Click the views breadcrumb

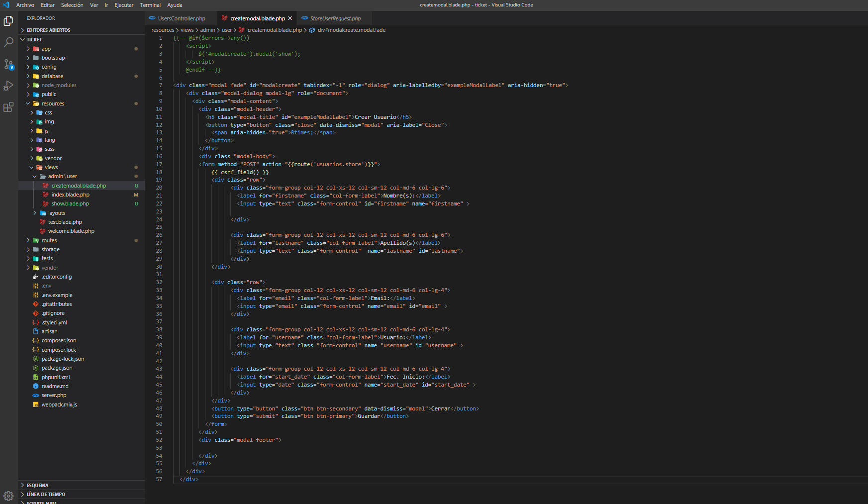187,30
